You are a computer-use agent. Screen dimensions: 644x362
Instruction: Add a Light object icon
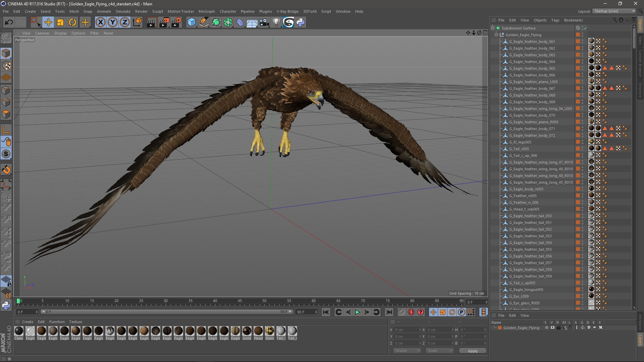pos(276,22)
